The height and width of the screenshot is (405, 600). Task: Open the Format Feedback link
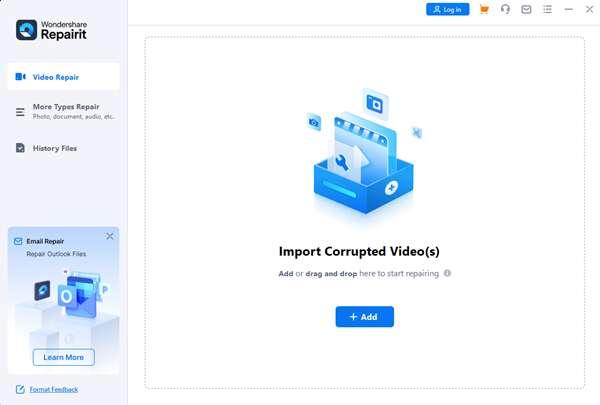[x=53, y=389]
